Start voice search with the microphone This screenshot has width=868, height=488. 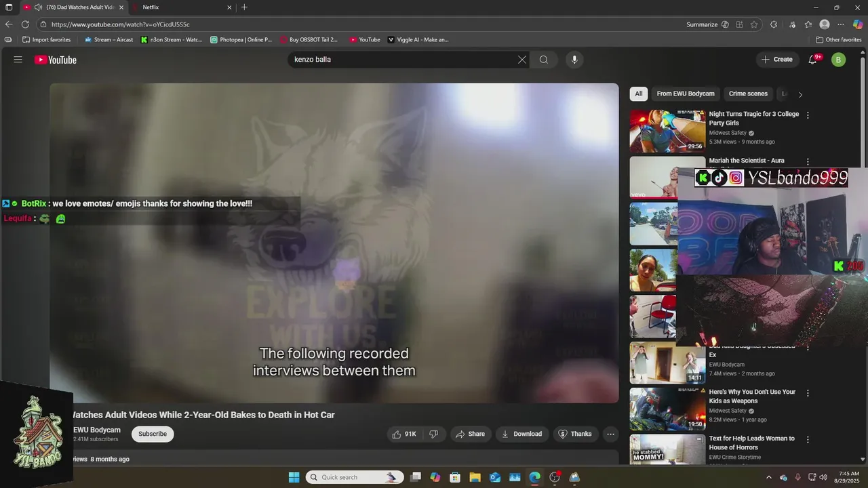coord(574,60)
